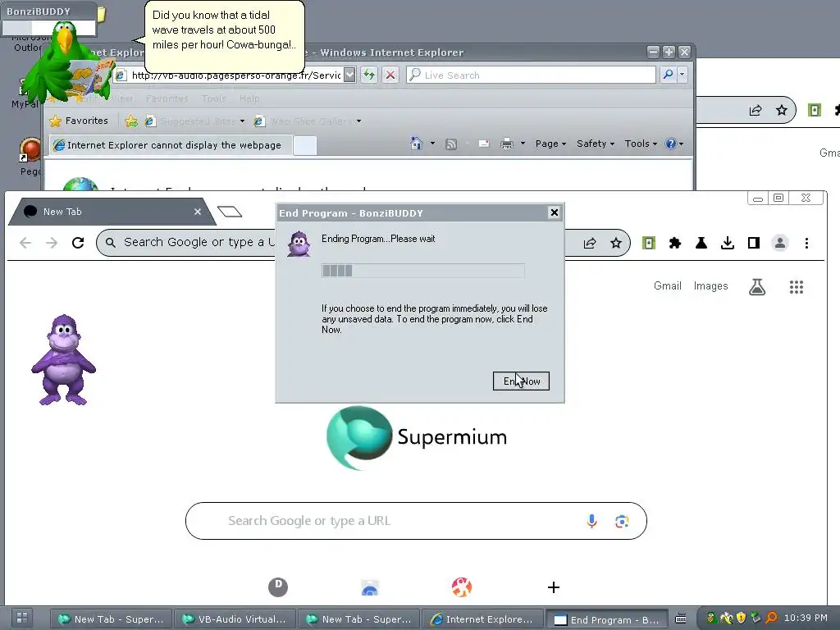Viewport: 840px width, 630px height.
Task: Focus the Live Search field in Internet Explorer
Action: point(531,75)
